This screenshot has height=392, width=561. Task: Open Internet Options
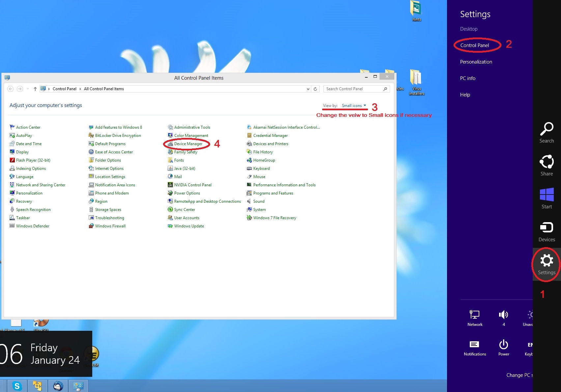(x=109, y=169)
